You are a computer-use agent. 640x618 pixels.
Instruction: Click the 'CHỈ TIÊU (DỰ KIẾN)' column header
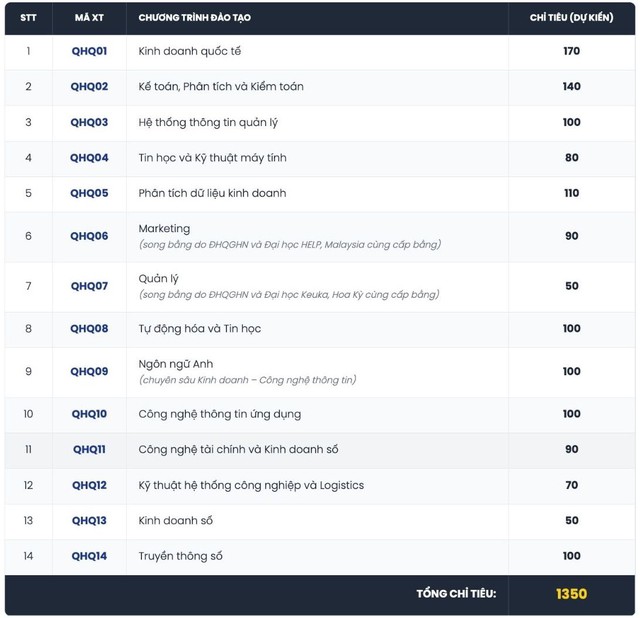570,18
